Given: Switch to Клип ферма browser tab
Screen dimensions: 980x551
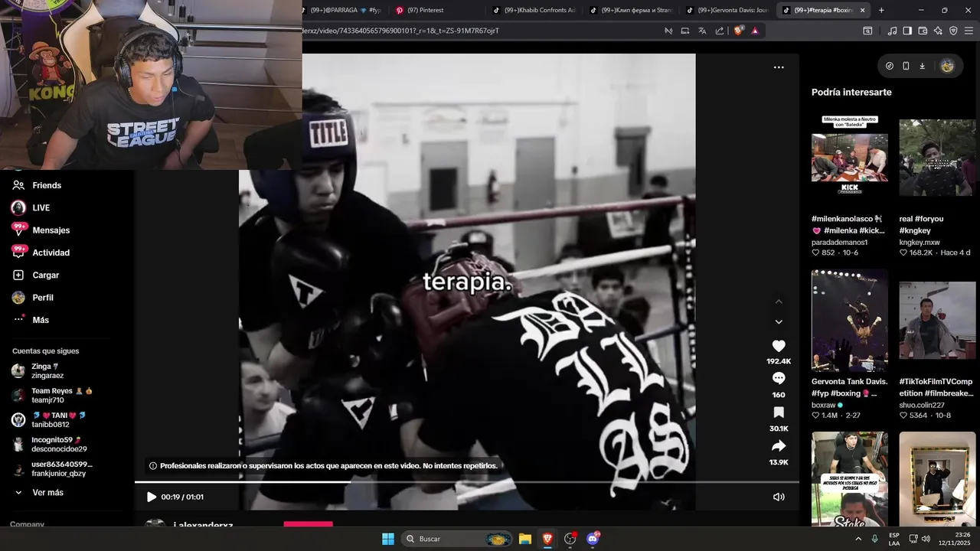Looking at the screenshot, I should point(630,10).
